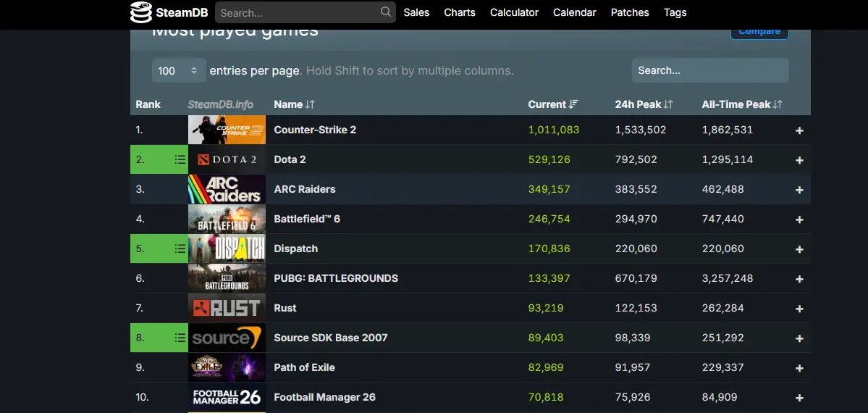Image resolution: width=868 pixels, height=413 pixels.
Task: Open the Charts menu item
Action: pyautogui.click(x=460, y=12)
